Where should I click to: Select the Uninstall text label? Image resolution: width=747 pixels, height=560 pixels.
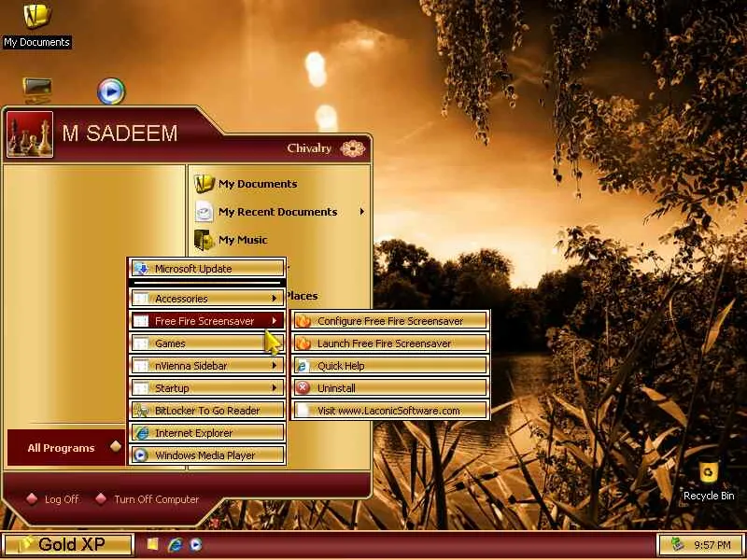click(336, 388)
